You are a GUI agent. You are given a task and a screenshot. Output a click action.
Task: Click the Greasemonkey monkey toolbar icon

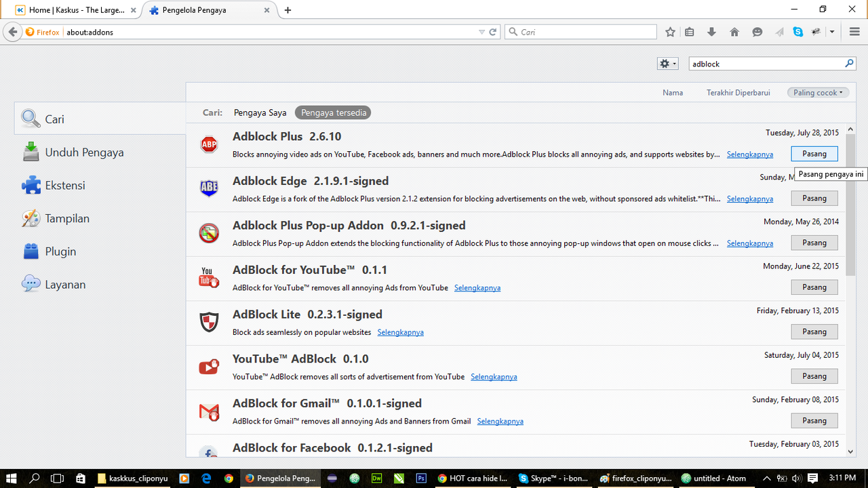[x=816, y=32]
